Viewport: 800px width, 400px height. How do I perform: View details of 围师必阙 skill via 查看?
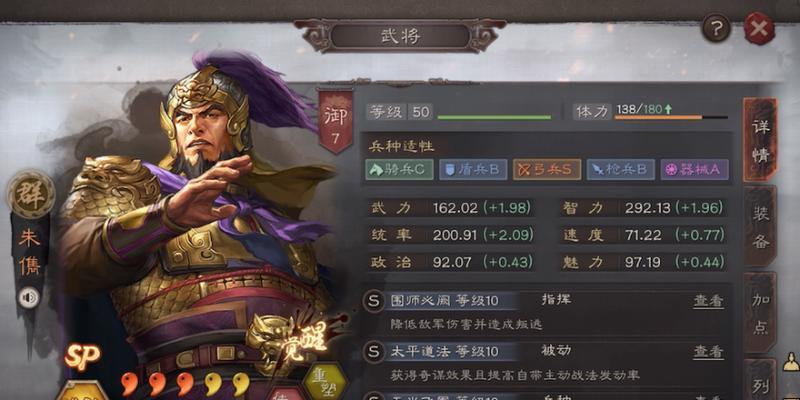pos(708,301)
